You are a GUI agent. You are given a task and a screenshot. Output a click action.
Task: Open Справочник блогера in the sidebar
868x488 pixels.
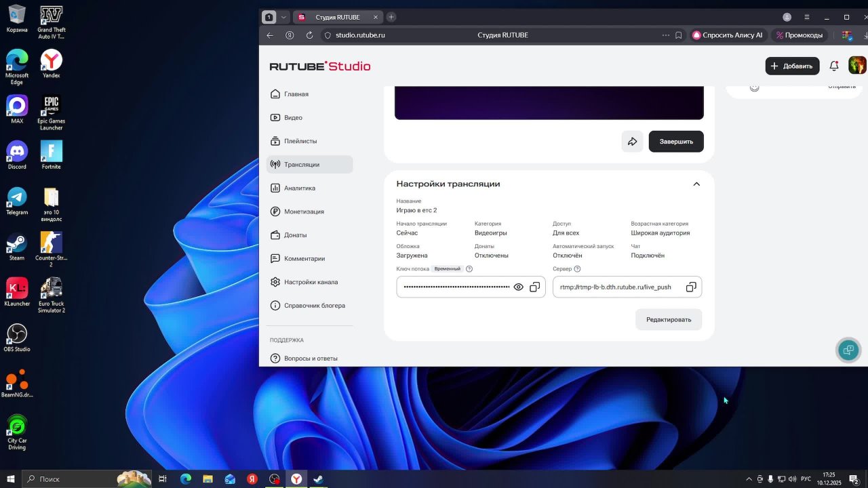coord(310,306)
